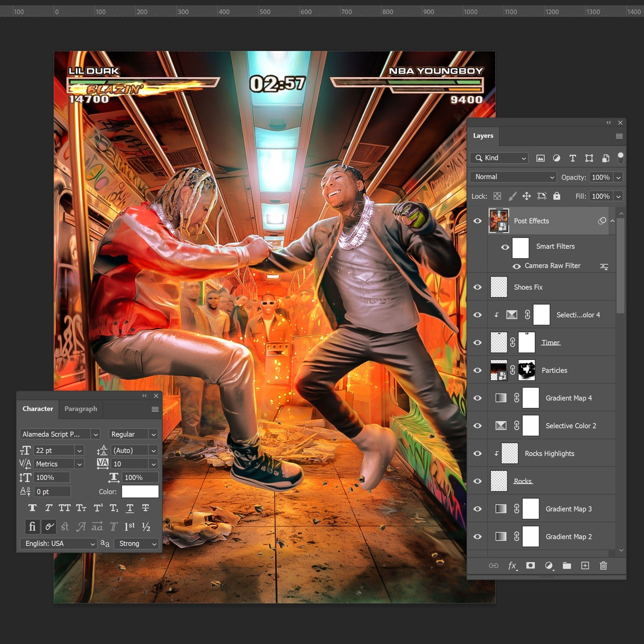
Task: Delete layer trash icon
Action: (603, 565)
